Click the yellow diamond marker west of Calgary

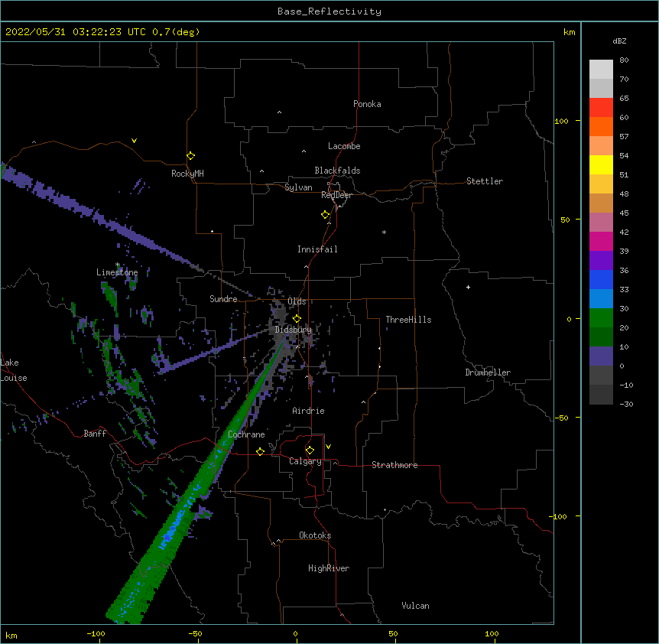[260, 452]
